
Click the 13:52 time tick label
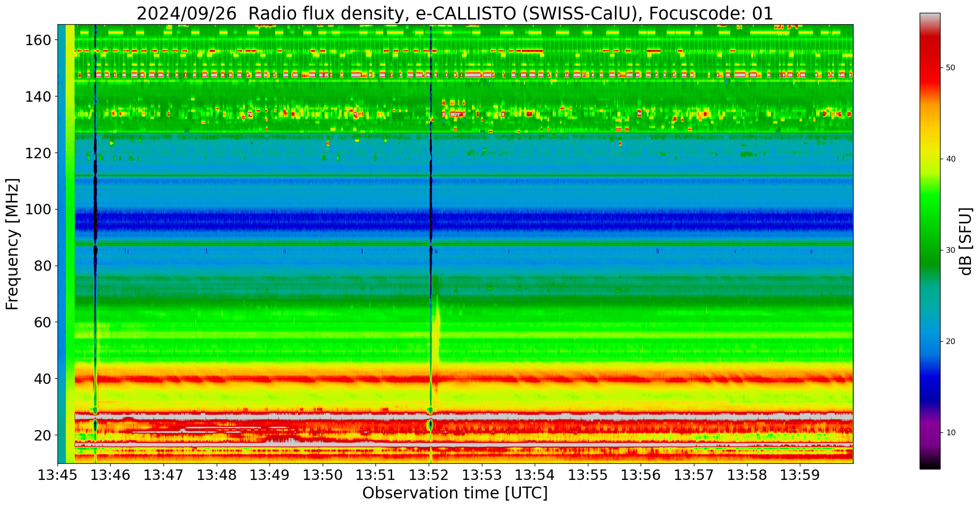tap(429, 475)
